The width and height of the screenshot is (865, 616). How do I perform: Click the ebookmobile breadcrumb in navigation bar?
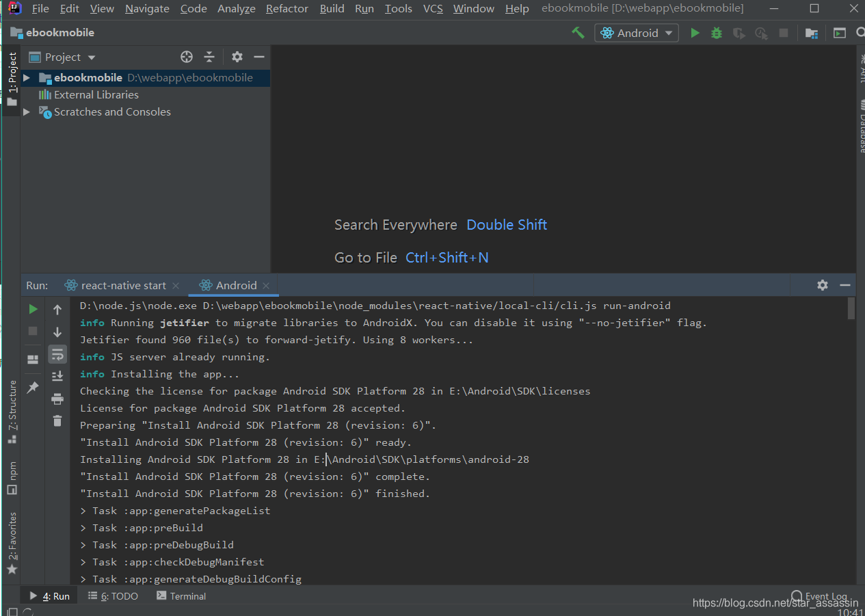[53, 33]
